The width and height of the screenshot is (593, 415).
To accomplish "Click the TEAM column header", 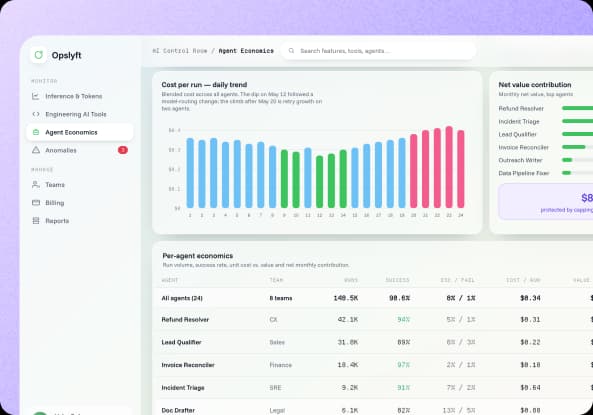I will (276, 280).
